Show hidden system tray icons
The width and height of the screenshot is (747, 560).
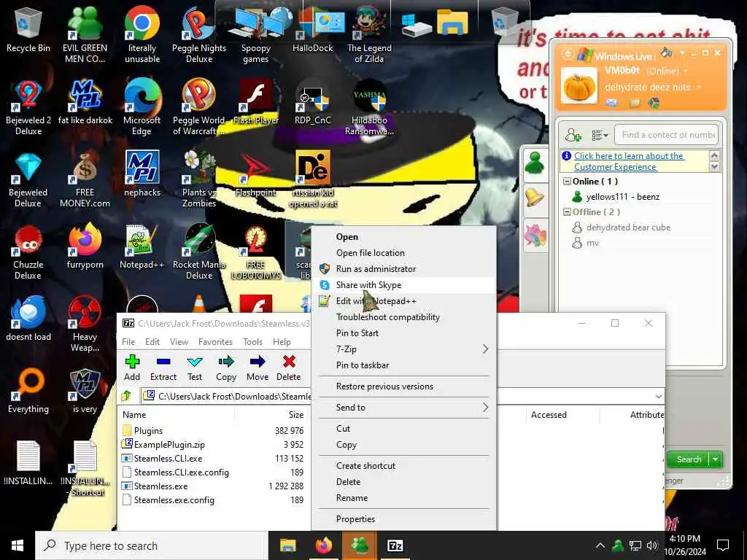[600, 545]
